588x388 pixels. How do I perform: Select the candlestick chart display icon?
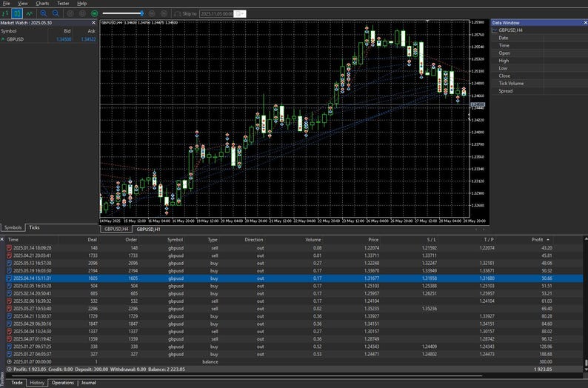point(17,13)
